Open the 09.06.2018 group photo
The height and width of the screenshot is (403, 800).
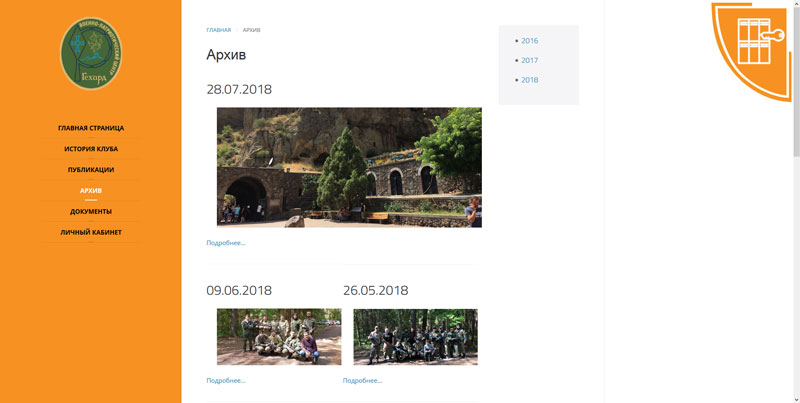pyautogui.click(x=279, y=337)
